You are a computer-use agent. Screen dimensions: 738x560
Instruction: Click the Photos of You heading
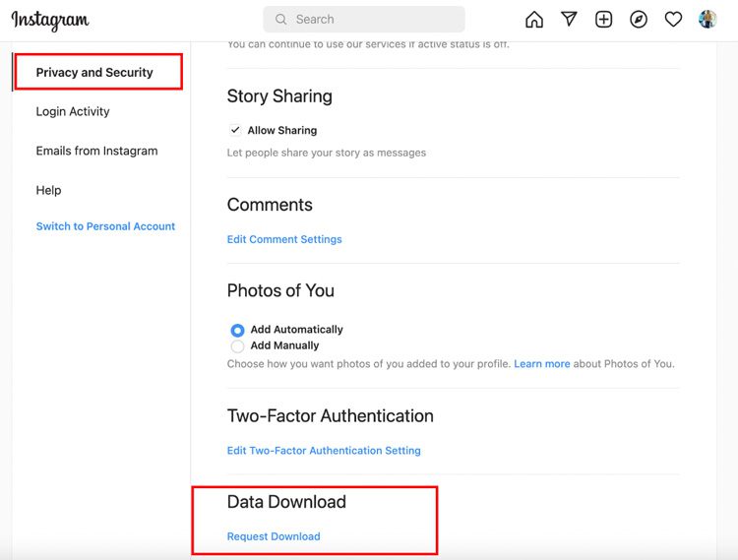point(280,290)
